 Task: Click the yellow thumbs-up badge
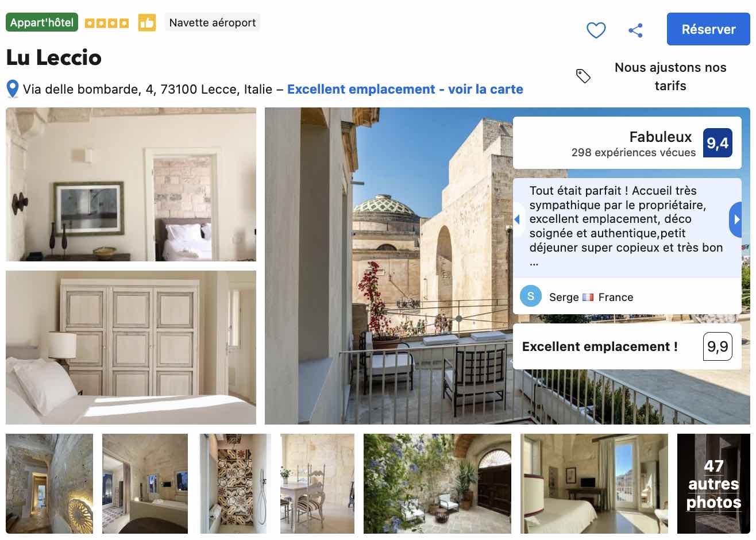(x=147, y=23)
